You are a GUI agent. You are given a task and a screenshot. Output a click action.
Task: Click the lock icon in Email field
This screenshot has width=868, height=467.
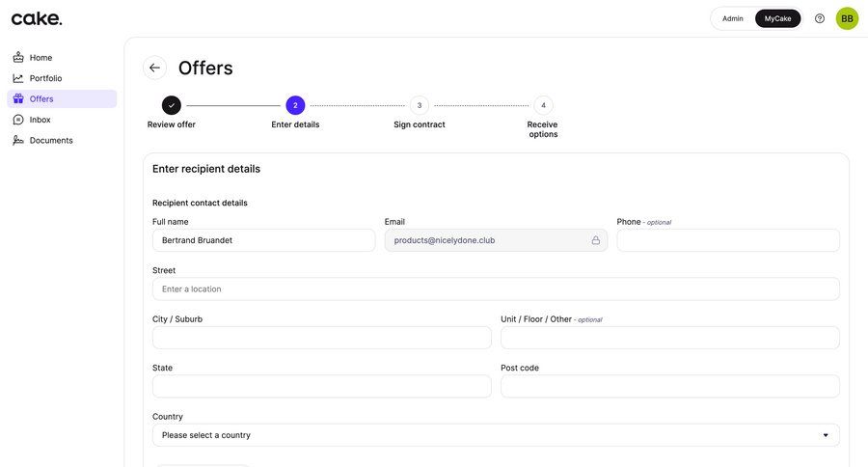(596, 240)
